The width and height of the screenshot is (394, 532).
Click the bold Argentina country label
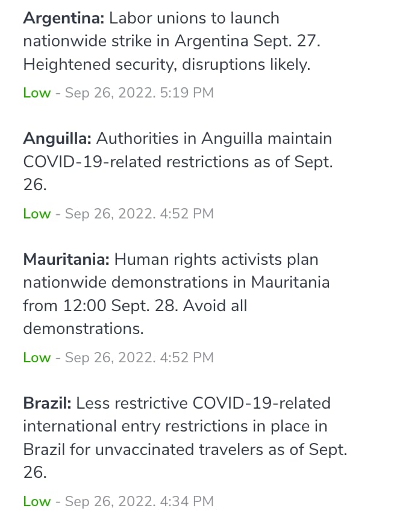(64, 18)
